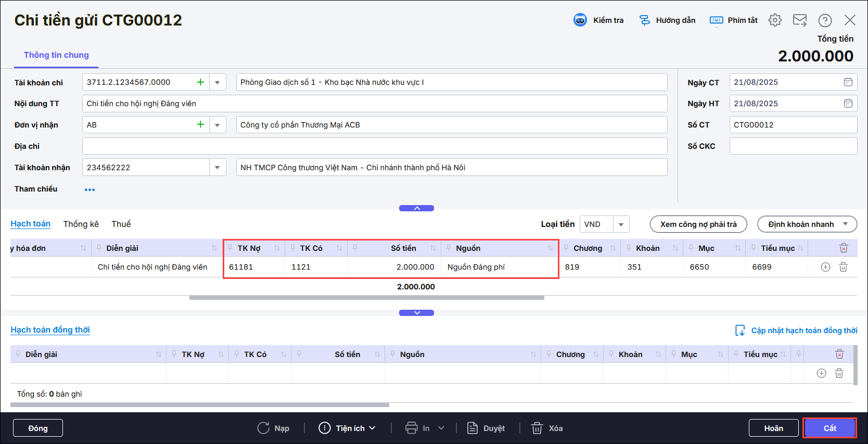The height and width of the screenshot is (444, 868).
Task: Open calendar picker for Ngày CT
Action: 848,82
